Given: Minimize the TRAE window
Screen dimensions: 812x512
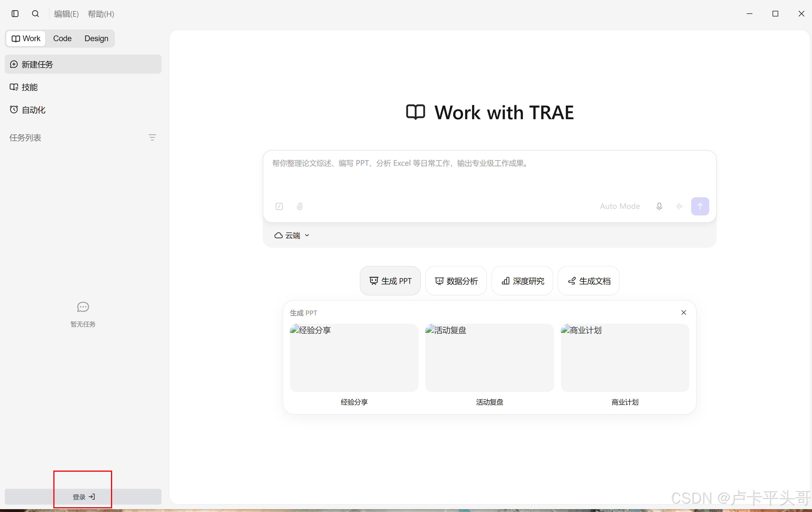Looking at the screenshot, I should [x=750, y=14].
